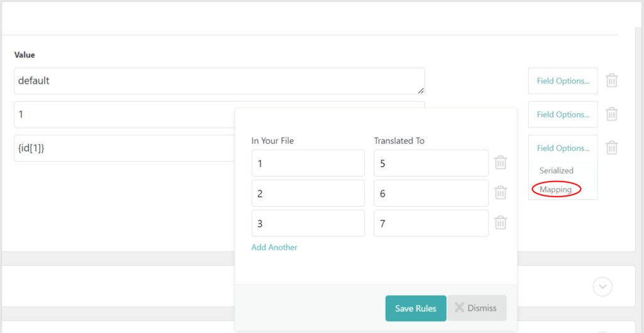Dismiss the mapping rules popup
This screenshot has width=644, height=333.
tap(477, 308)
